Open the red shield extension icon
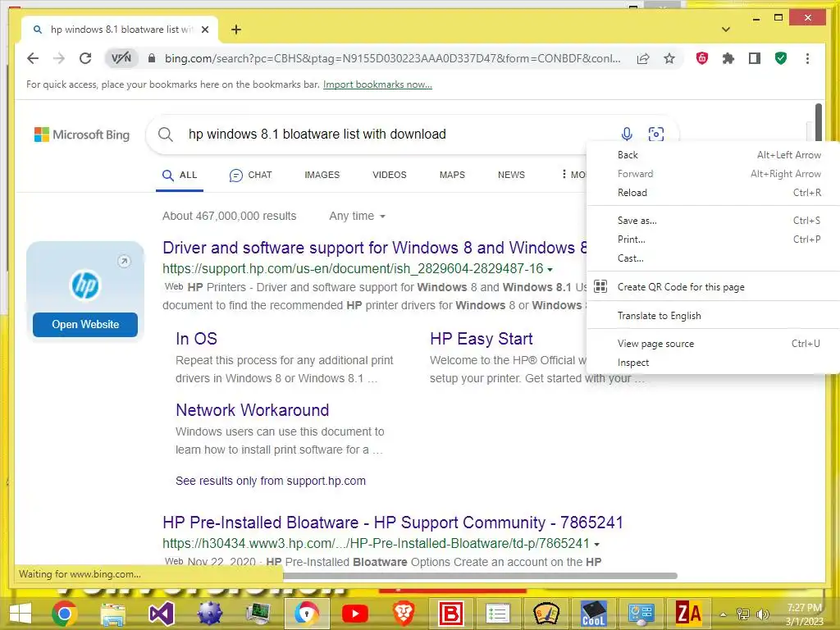 pos(702,58)
